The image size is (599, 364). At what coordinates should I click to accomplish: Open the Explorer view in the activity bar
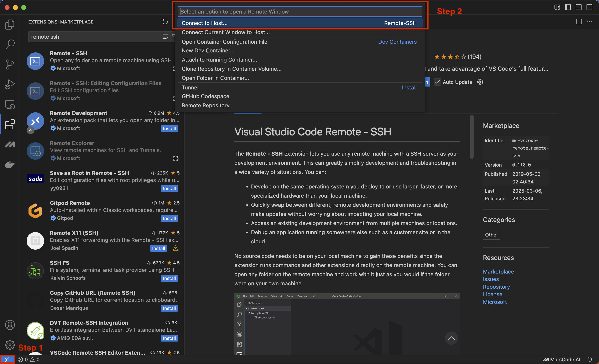click(x=10, y=24)
